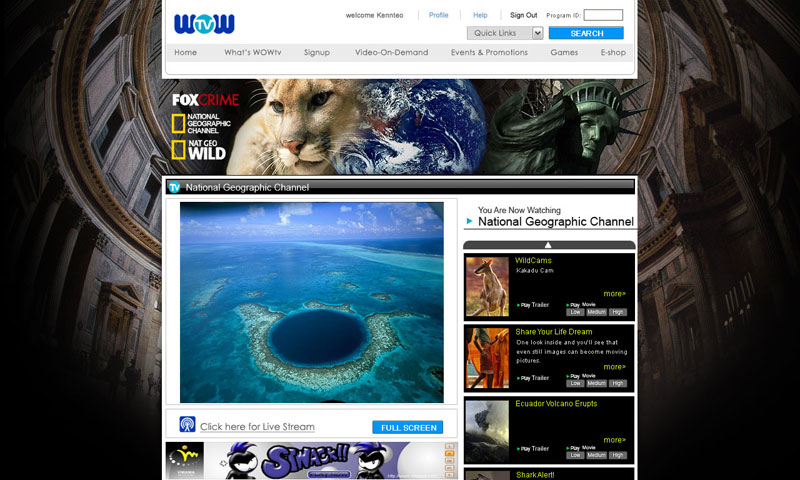Click the up arrow above the program list
This screenshot has height=480, width=800.
[x=548, y=245]
